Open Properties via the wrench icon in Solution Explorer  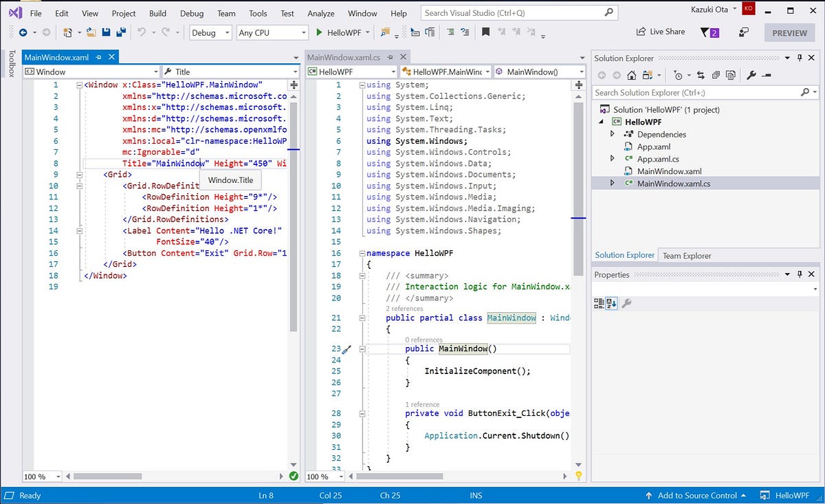pos(752,76)
